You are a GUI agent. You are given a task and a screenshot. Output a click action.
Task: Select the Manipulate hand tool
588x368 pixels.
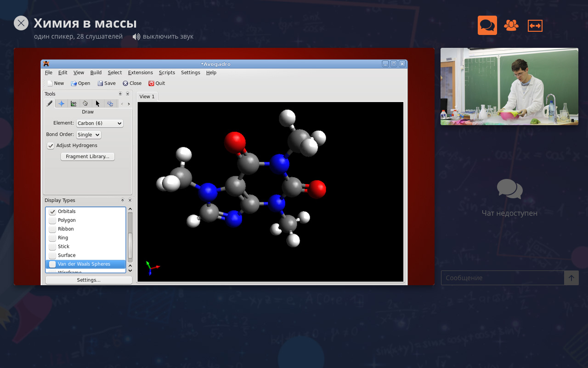pos(85,103)
